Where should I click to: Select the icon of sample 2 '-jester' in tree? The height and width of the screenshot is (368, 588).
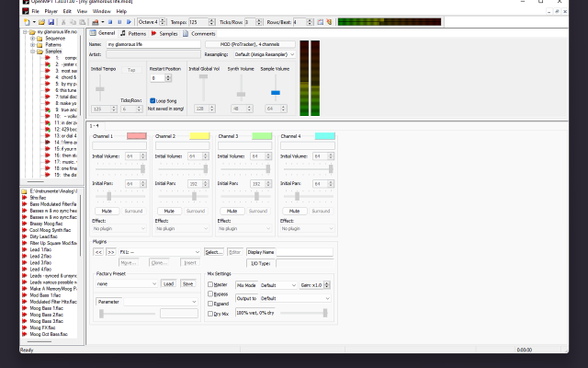[x=48, y=64]
